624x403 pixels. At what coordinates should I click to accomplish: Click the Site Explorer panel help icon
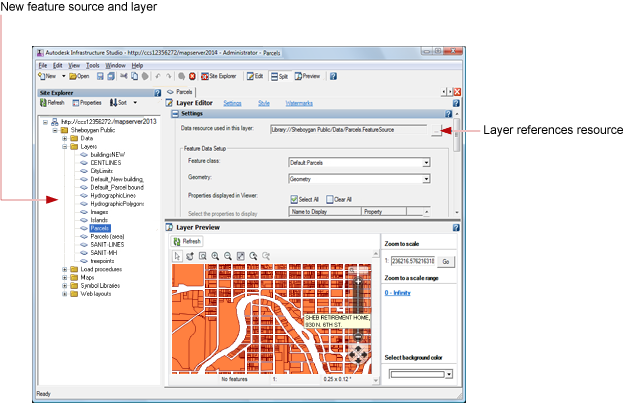(x=158, y=93)
